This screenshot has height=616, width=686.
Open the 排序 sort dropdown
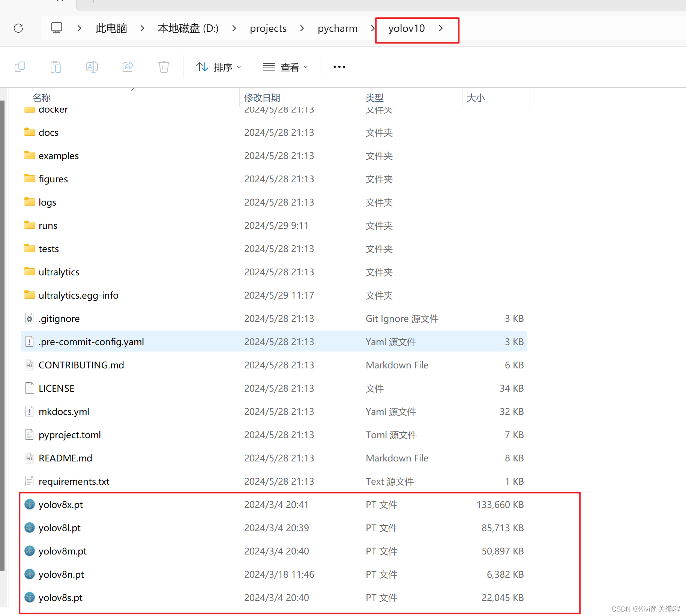click(219, 67)
